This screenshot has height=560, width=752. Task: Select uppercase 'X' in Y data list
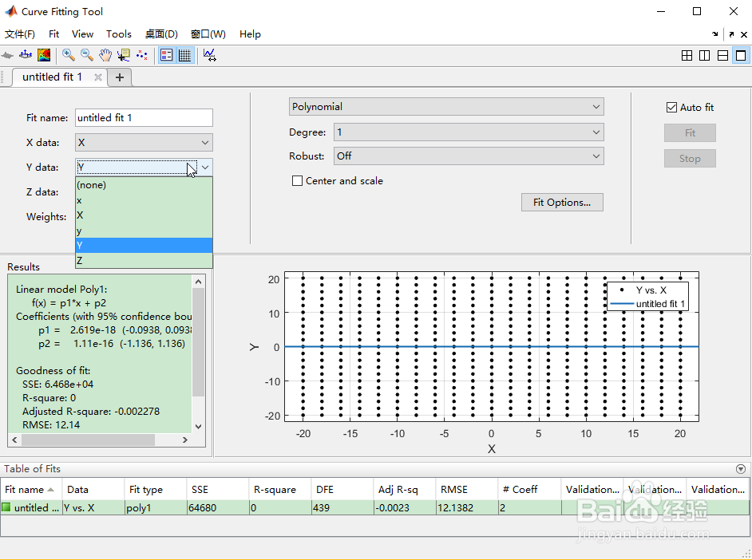[x=144, y=215]
